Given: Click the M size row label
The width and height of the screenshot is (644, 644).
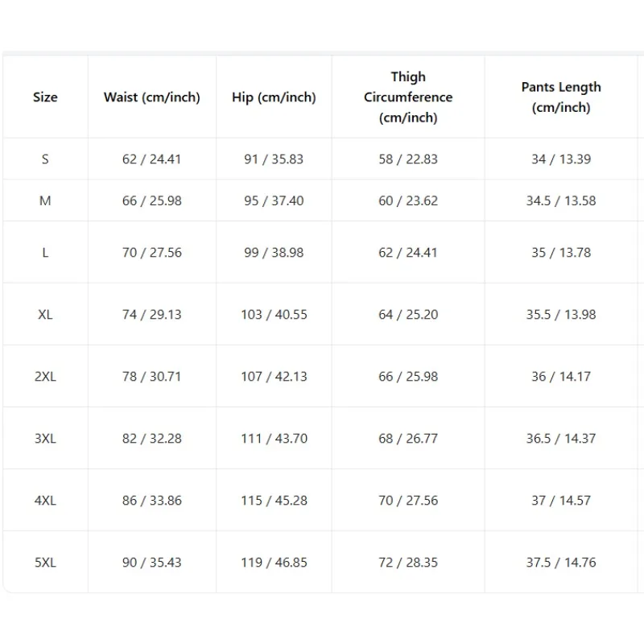Looking at the screenshot, I should [x=45, y=200].
